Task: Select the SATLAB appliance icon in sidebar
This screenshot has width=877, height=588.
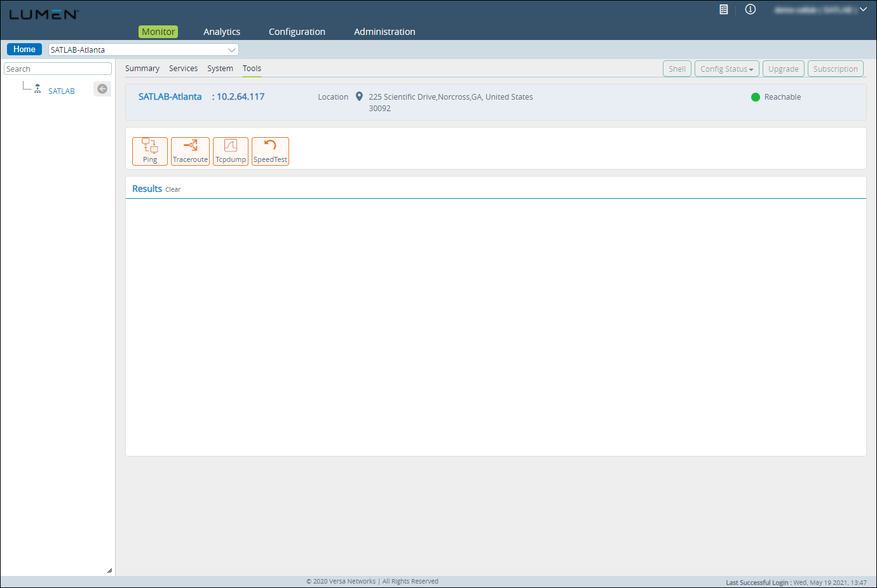Action: [x=37, y=89]
